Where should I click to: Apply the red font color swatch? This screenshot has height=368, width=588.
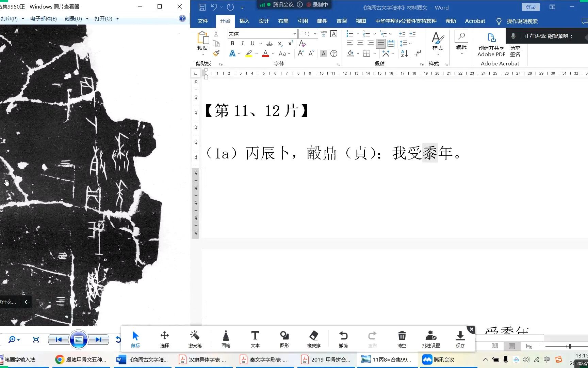pyautogui.click(x=266, y=53)
